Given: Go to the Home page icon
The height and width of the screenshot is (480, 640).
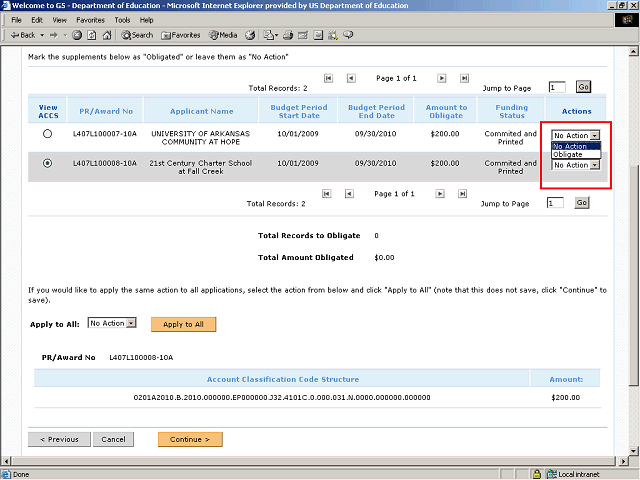Looking at the screenshot, I should click(x=107, y=35).
